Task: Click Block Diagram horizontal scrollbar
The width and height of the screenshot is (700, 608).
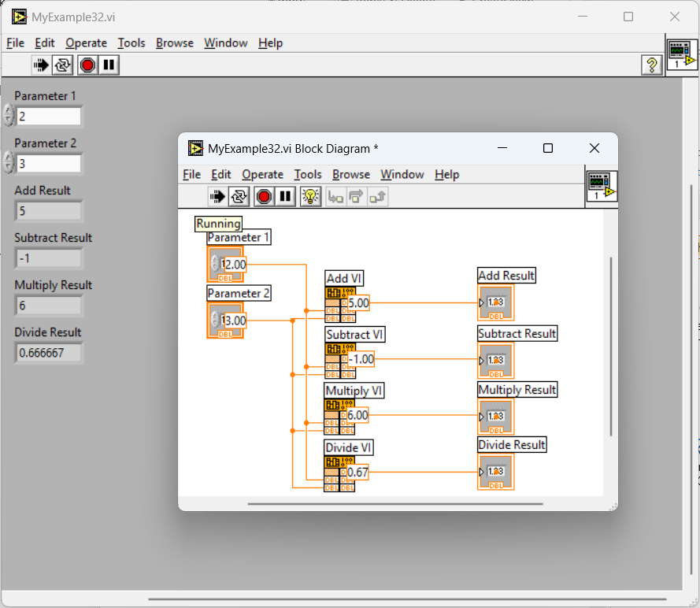Action: [395, 504]
